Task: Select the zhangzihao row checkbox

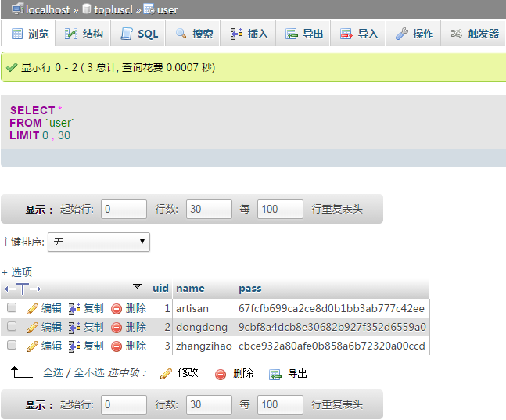Action: 12,346
